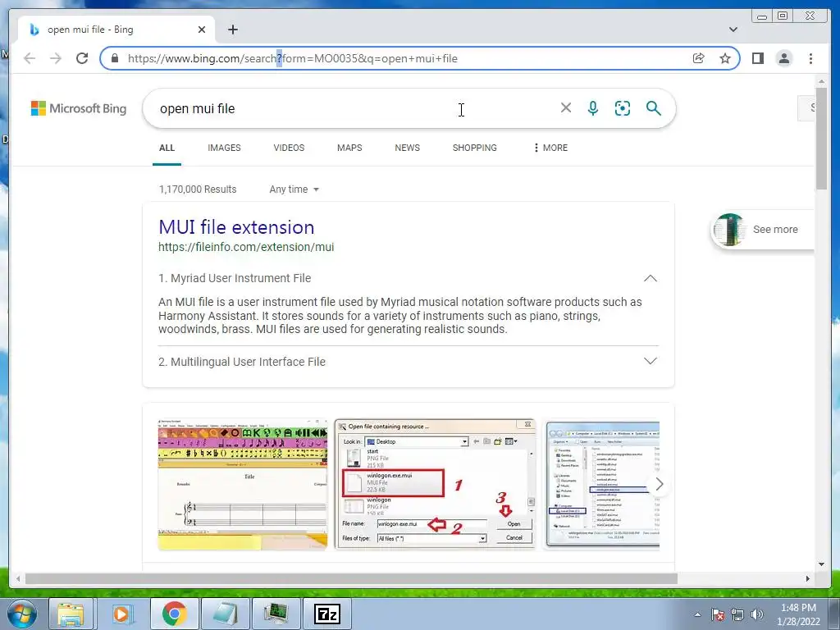Search by voice with the microphone icon
The image size is (840, 630).
point(593,108)
